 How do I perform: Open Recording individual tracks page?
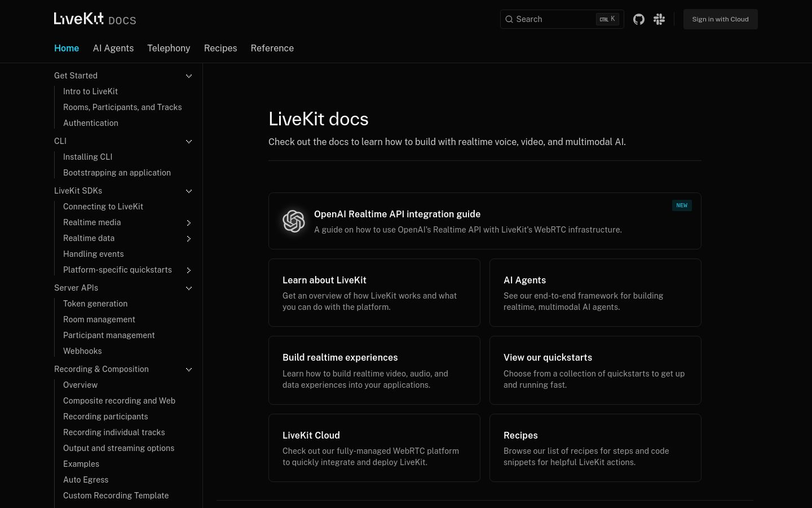click(x=114, y=432)
